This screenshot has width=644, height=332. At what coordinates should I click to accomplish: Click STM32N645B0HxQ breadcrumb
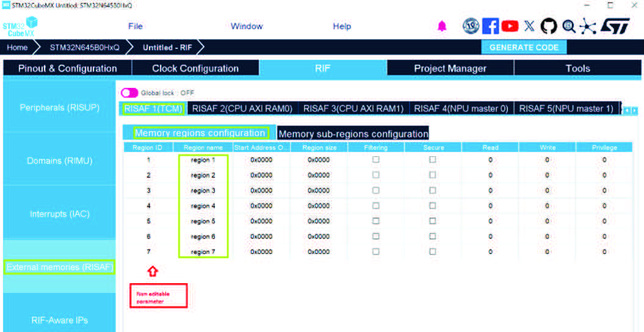pyautogui.click(x=85, y=47)
